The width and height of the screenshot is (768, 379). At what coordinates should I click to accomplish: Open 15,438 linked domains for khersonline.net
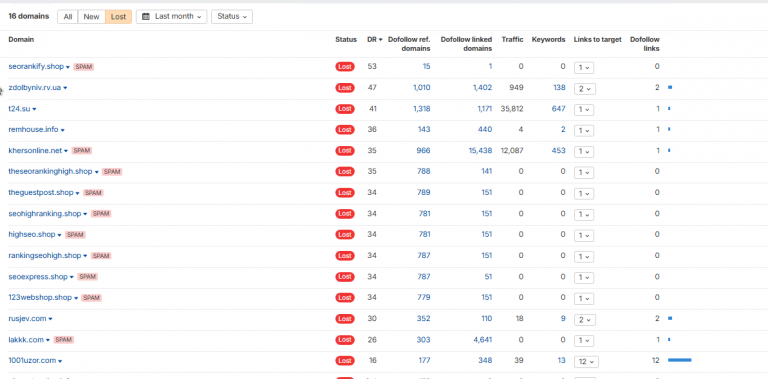(x=480, y=151)
